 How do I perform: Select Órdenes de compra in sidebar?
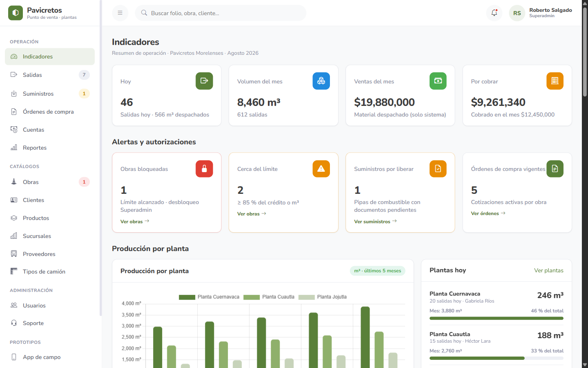click(50, 112)
